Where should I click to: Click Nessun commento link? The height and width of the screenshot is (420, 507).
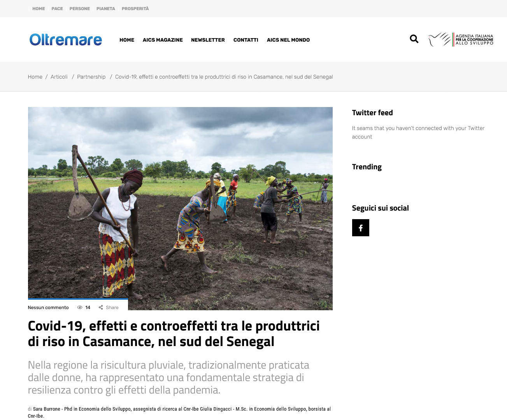(x=48, y=308)
